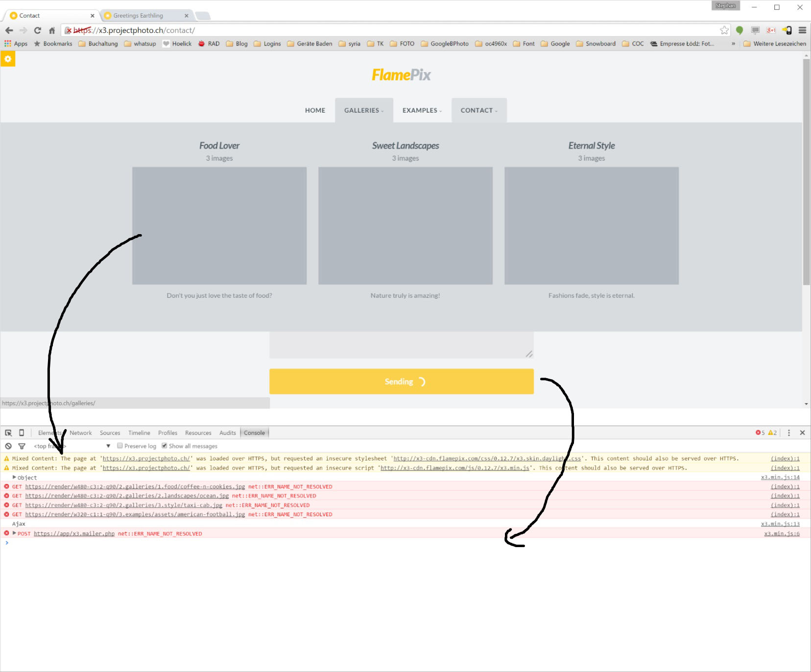Uncheck Show all messages checkbox
Image resolution: width=811 pixels, height=672 pixels.
pyautogui.click(x=165, y=446)
